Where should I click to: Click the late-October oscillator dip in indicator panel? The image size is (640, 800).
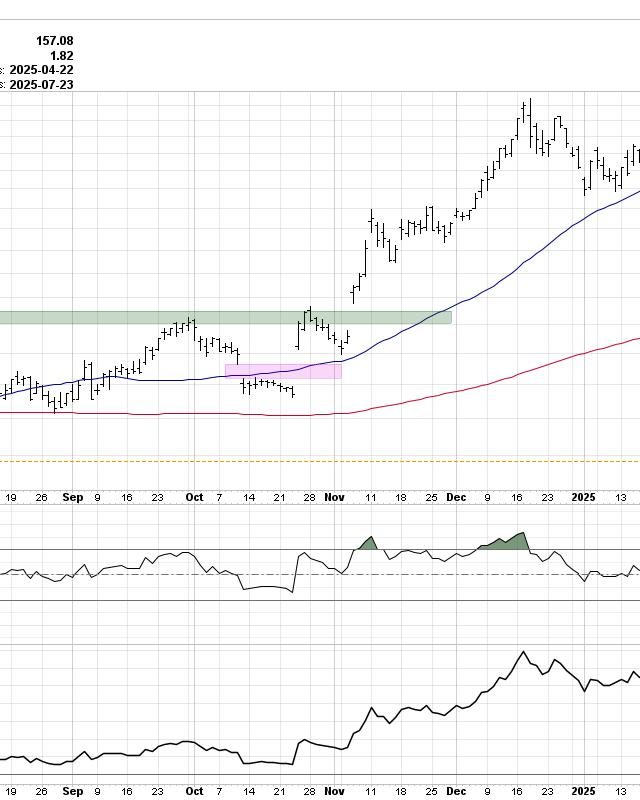292,592
